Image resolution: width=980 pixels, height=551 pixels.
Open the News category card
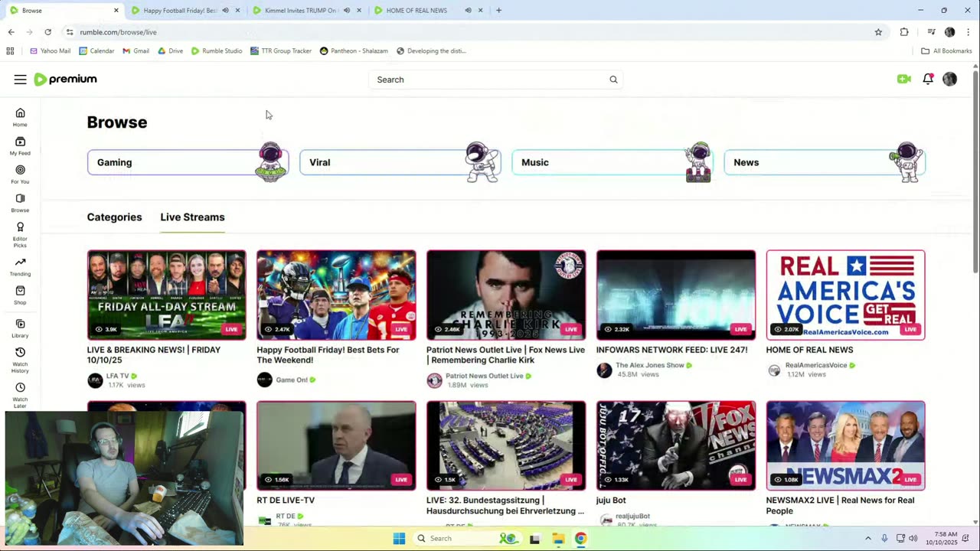(824, 162)
